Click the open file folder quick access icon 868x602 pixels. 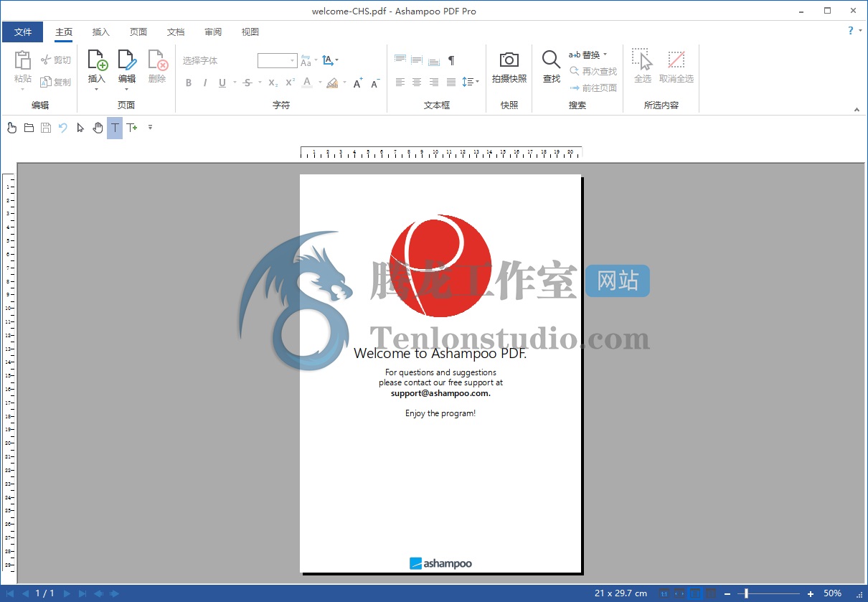tap(29, 128)
